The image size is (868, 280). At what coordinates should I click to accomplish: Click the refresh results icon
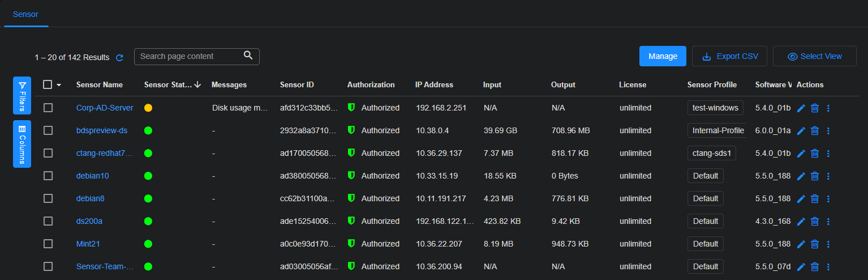click(119, 57)
